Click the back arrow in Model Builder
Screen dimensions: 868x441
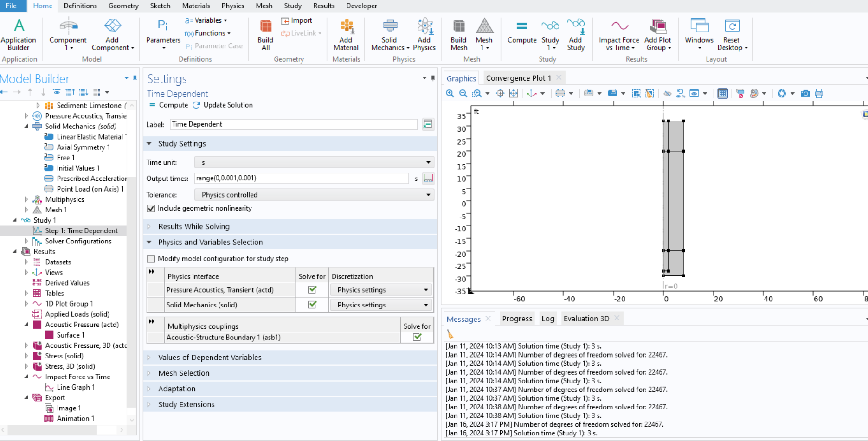4,92
